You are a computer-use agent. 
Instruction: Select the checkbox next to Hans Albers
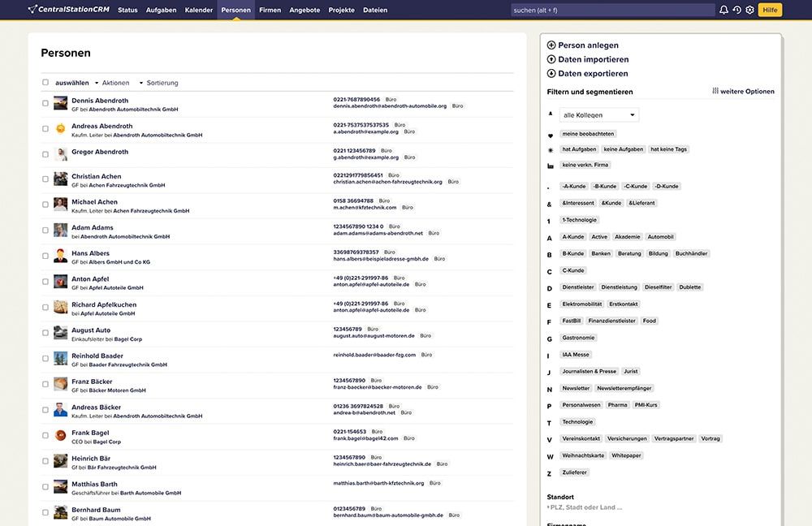(x=45, y=257)
